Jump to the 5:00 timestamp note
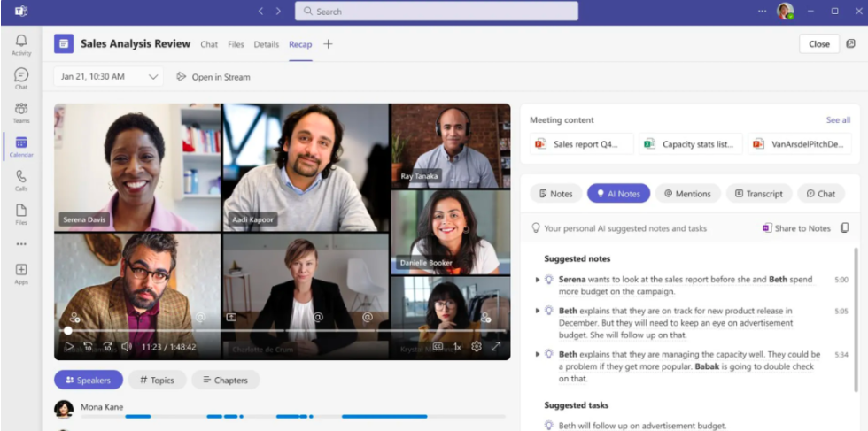 coord(841,280)
